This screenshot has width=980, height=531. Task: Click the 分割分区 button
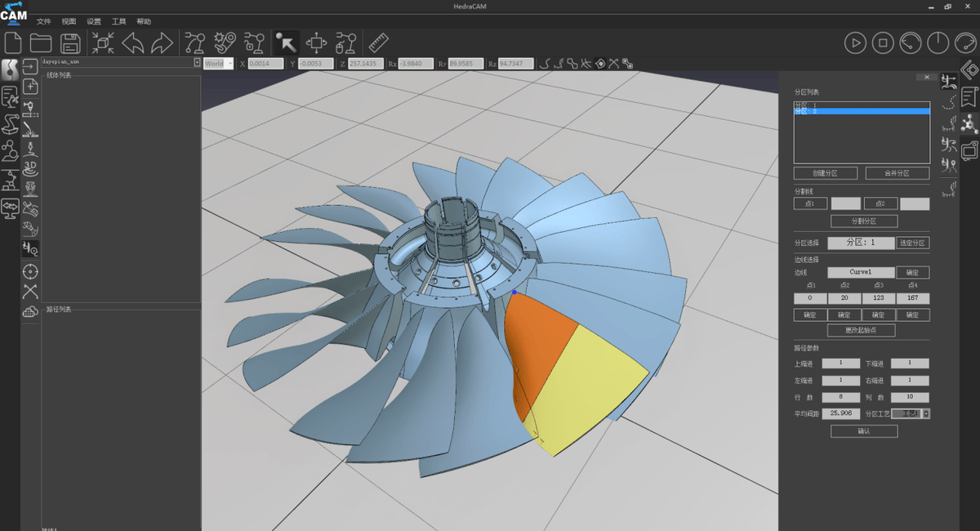click(864, 221)
